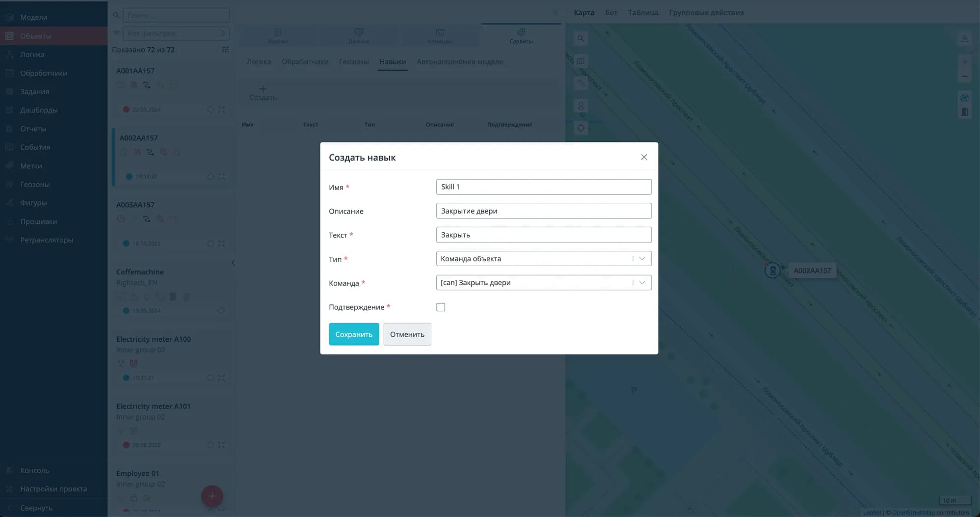
Task: Open Дашборды in the sidebar
Action: tap(39, 110)
